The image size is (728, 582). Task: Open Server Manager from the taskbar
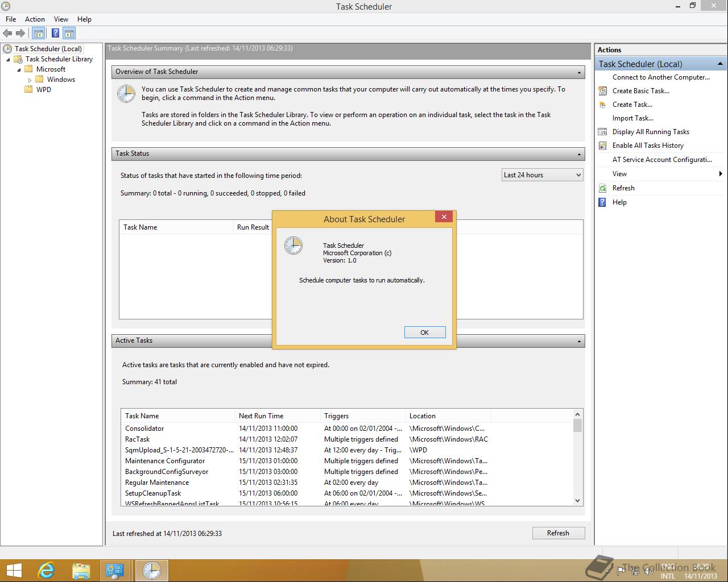tap(115, 570)
